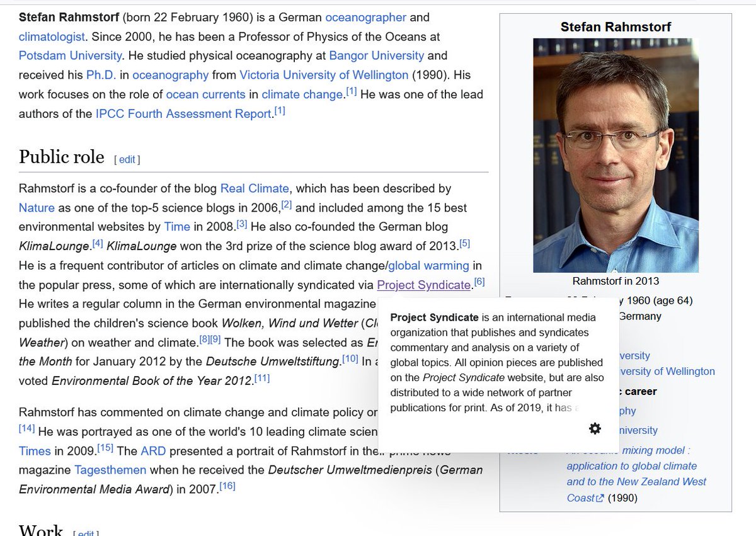Jump to reference [5]
The image size is (756, 536).
(465, 243)
